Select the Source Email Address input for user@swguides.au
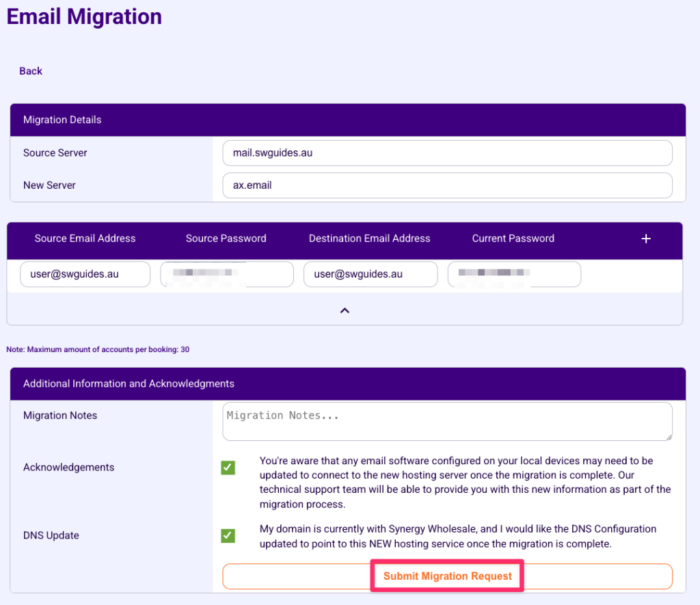The image size is (700, 605). point(85,273)
